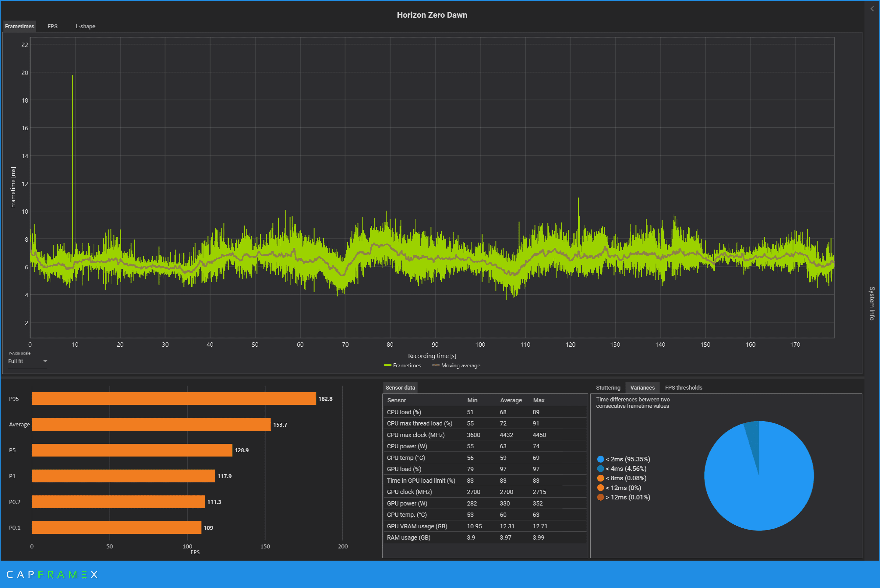The height and width of the screenshot is (588, 880).
Task: Select the CPU max thread load (%) row
Action: 485,423
